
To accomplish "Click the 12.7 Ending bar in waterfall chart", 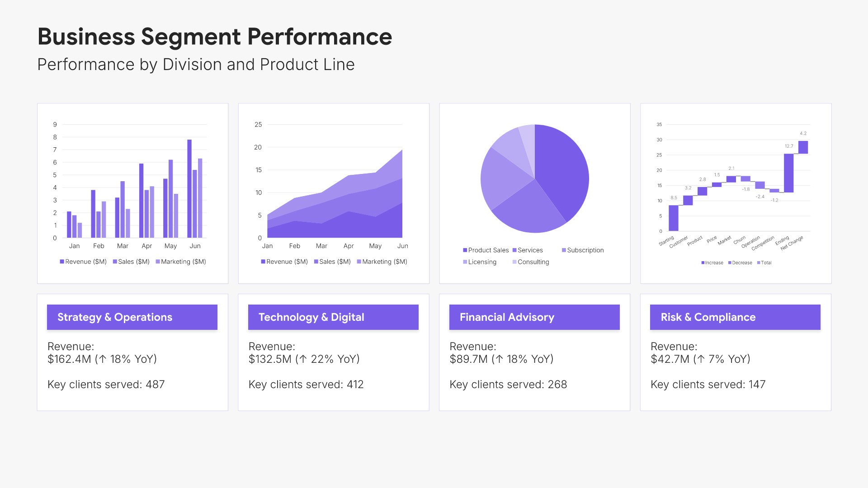I will [788, 173].
